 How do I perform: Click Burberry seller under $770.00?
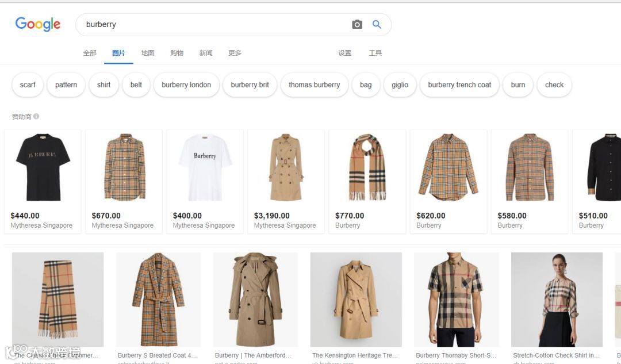pyautogui.click(x=347, y=225)
